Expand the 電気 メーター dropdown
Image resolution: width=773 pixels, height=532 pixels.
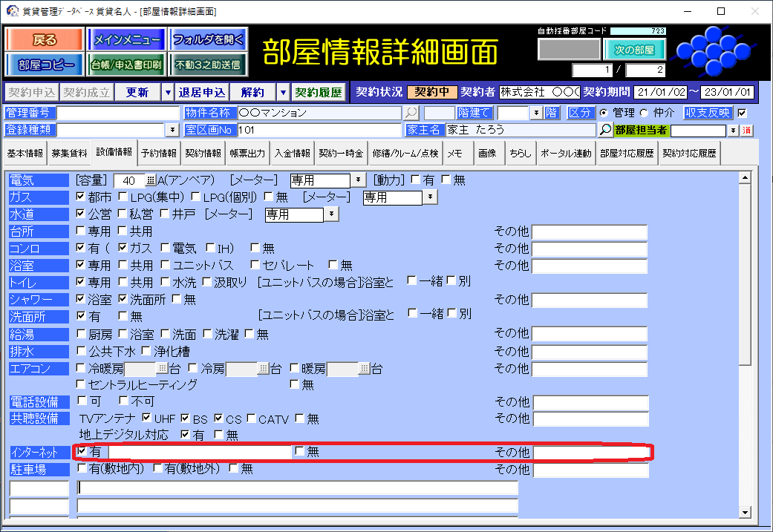point(356,180)
